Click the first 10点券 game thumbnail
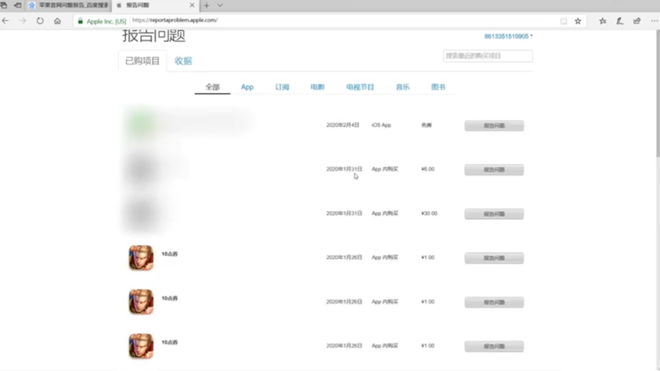660x371 pixels. (x=141, y=257)
